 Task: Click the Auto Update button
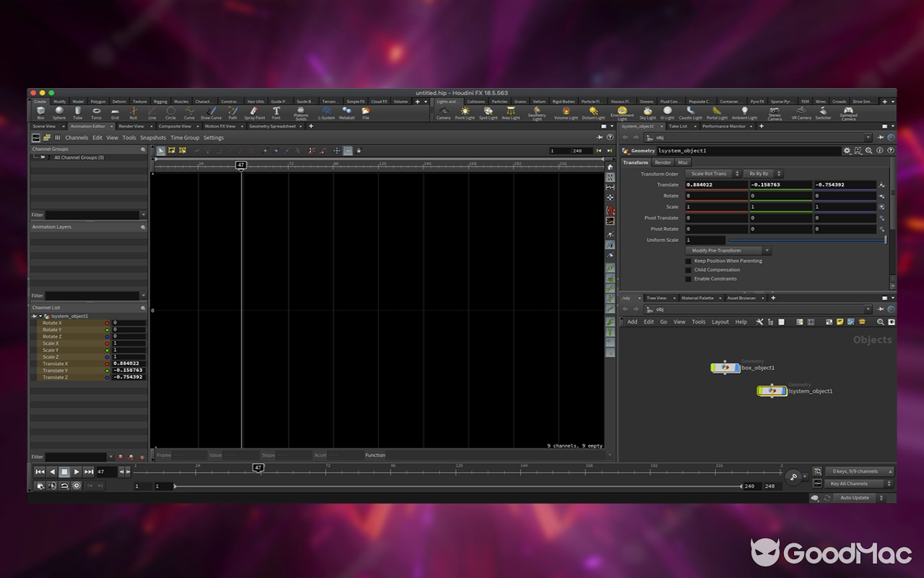856,497
